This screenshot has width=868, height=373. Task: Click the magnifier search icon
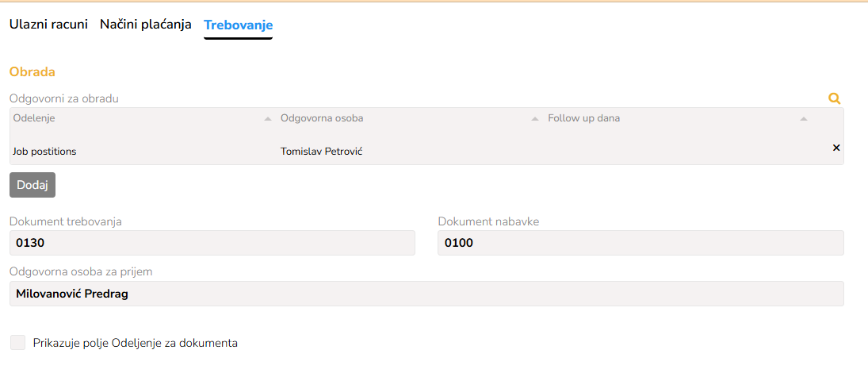click(834, 99)
